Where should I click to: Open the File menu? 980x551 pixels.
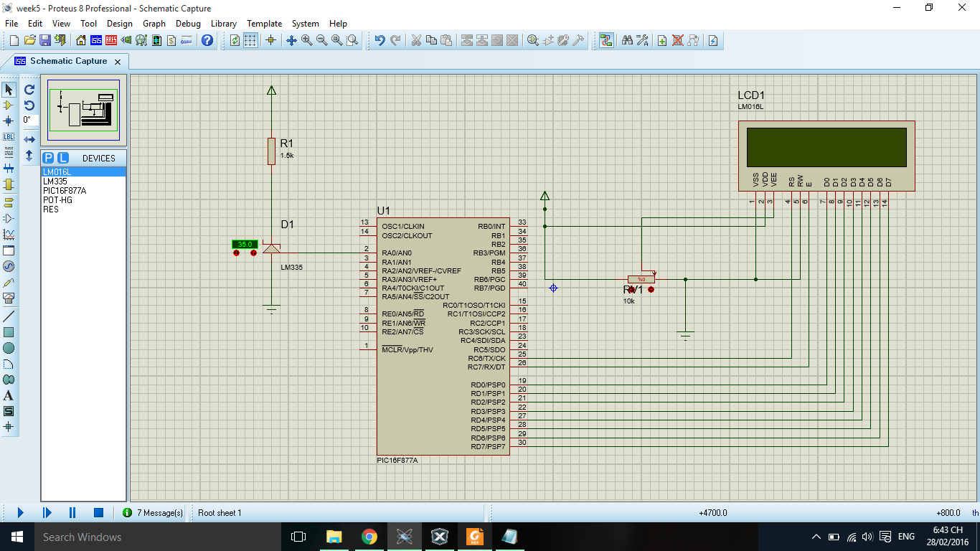point(11,24)
